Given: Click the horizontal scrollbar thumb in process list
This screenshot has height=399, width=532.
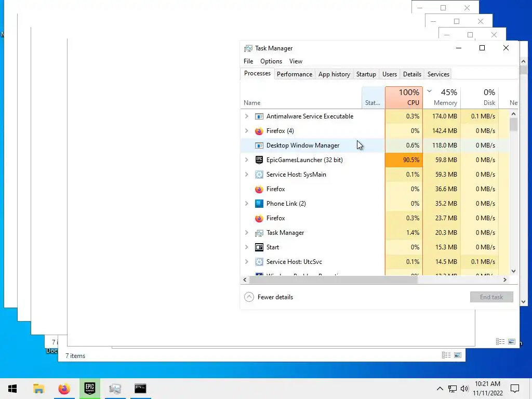Looking at the screenshot, I should coord(333,280).
